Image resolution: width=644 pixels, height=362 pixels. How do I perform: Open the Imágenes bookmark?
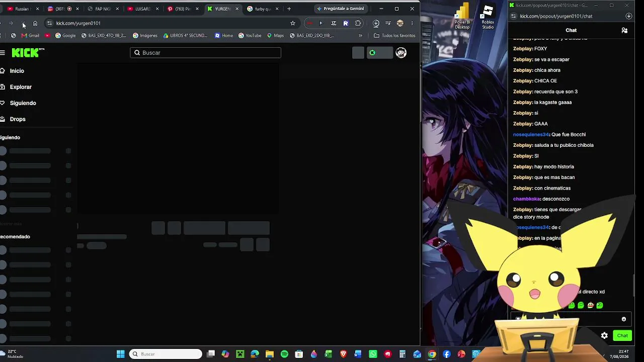[145, 36]
